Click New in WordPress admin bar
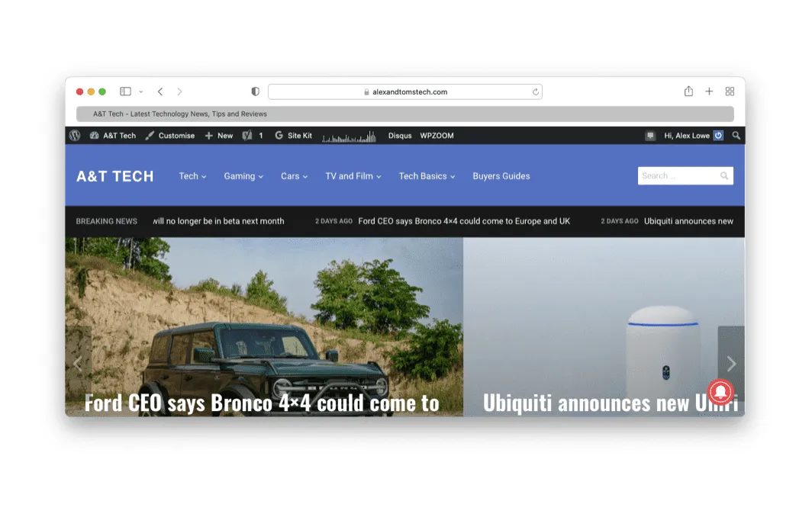The width and height of the screenshot is (812, 514). (218, 136)
